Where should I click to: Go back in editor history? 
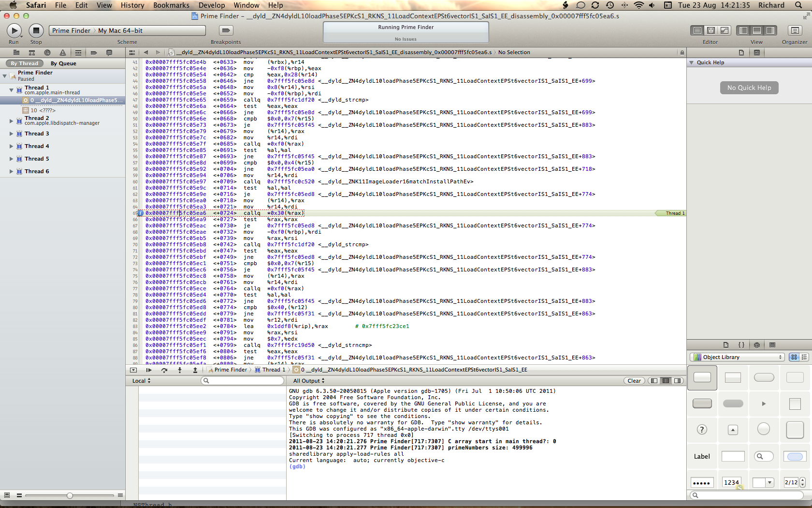tap(146, 52)
